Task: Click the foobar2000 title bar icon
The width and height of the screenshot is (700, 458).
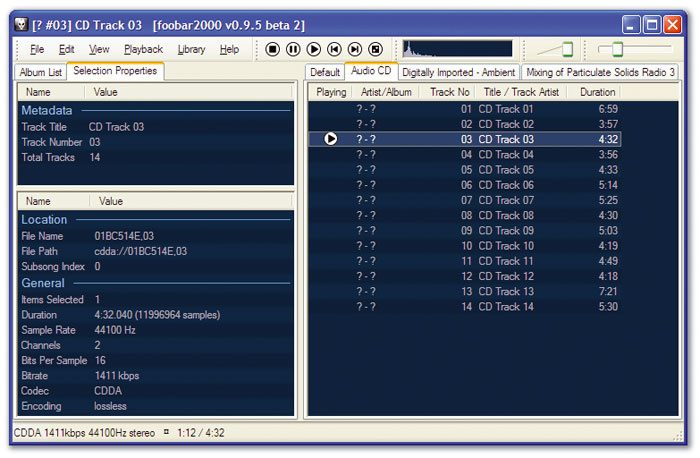Action: pyautogui.click(x=21, y=25)
